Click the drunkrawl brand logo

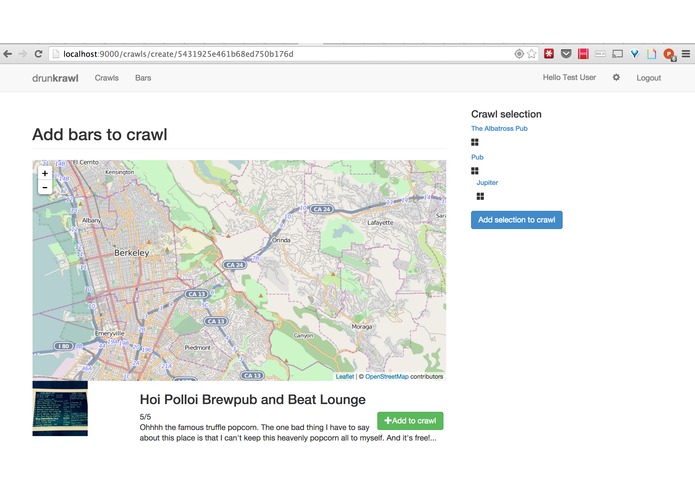[x=55, y=78]
